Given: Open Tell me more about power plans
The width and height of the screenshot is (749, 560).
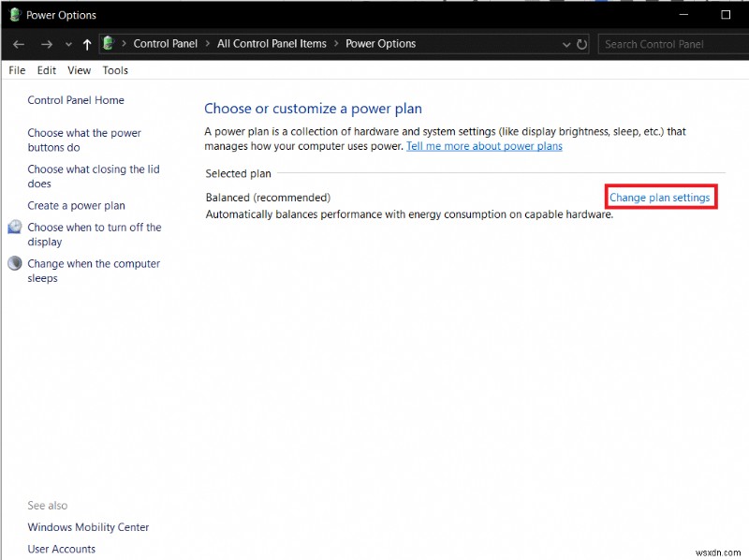Looking at the screenshot, I should [x=484, y=146].
